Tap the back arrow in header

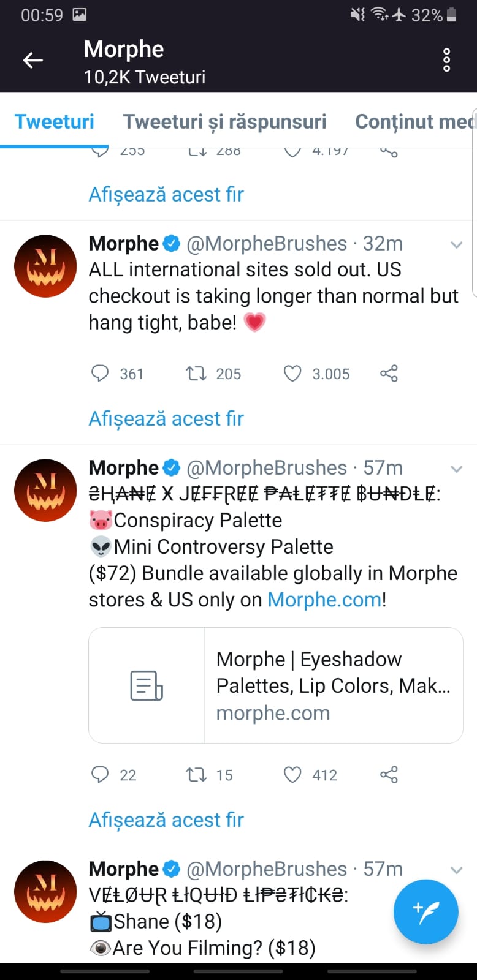coord(33,60)
